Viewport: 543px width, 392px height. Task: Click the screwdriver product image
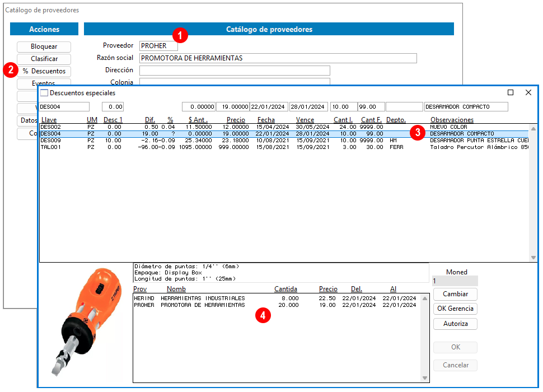tap(87, 322)
